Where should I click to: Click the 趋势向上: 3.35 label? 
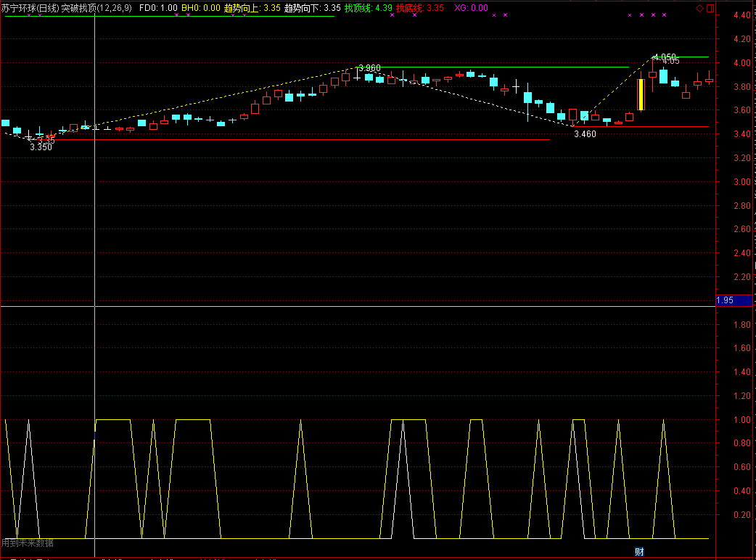pyautogui.click(x=252, y=8)
